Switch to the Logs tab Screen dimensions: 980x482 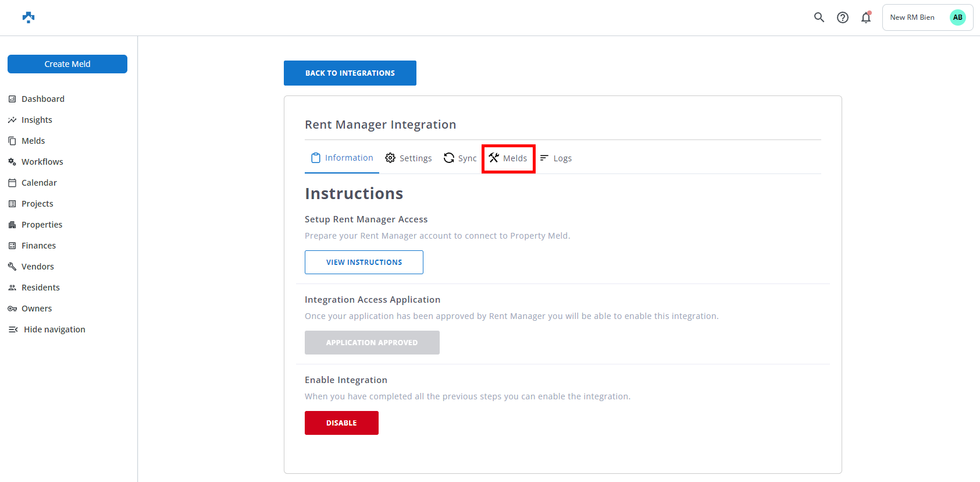tap(556, 158)
